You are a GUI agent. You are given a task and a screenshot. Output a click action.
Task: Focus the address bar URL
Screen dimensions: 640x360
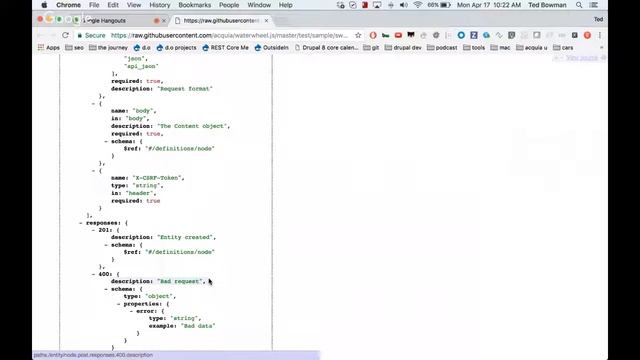pos(229,36)
